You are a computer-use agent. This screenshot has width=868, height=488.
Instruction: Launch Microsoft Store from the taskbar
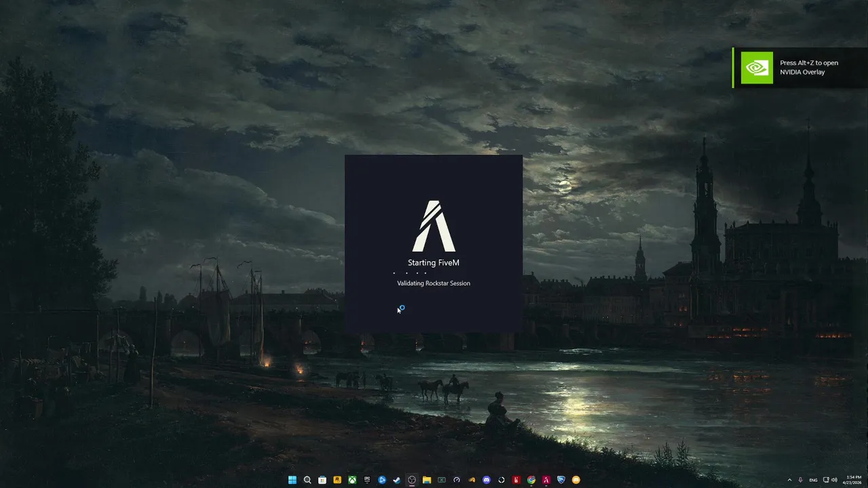click(x=322, y=480)
